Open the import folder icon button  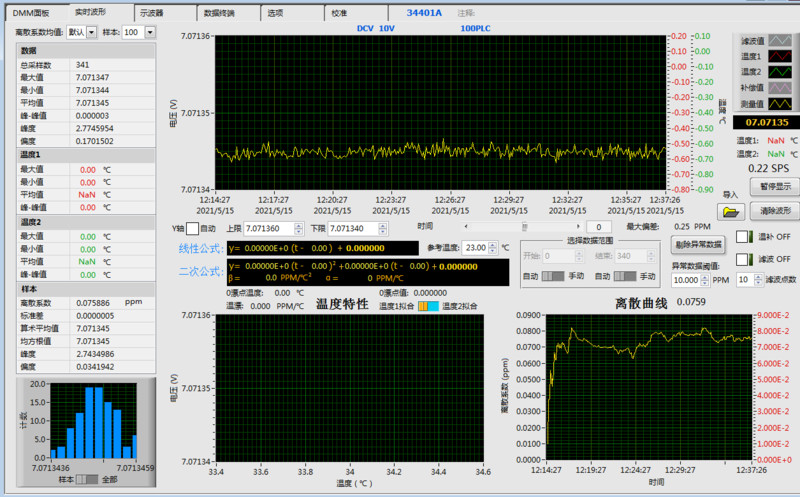pyautogui.click(x=731, y=211)
